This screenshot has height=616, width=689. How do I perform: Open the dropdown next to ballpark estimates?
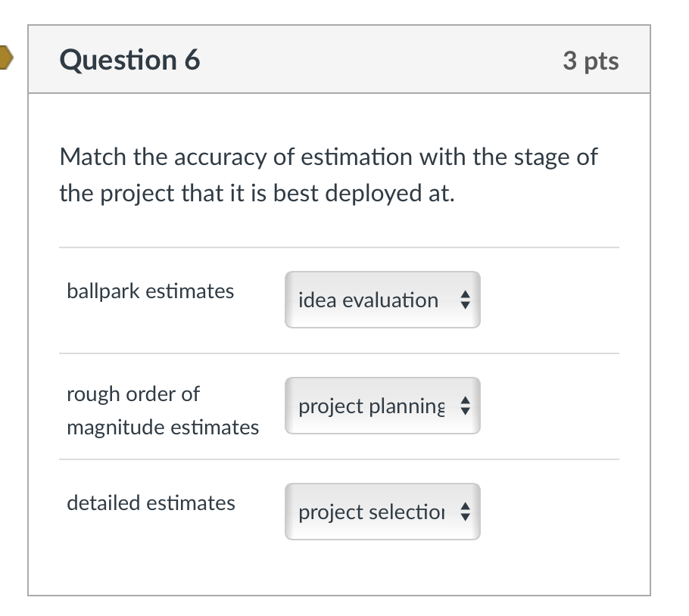pos(382,300)
